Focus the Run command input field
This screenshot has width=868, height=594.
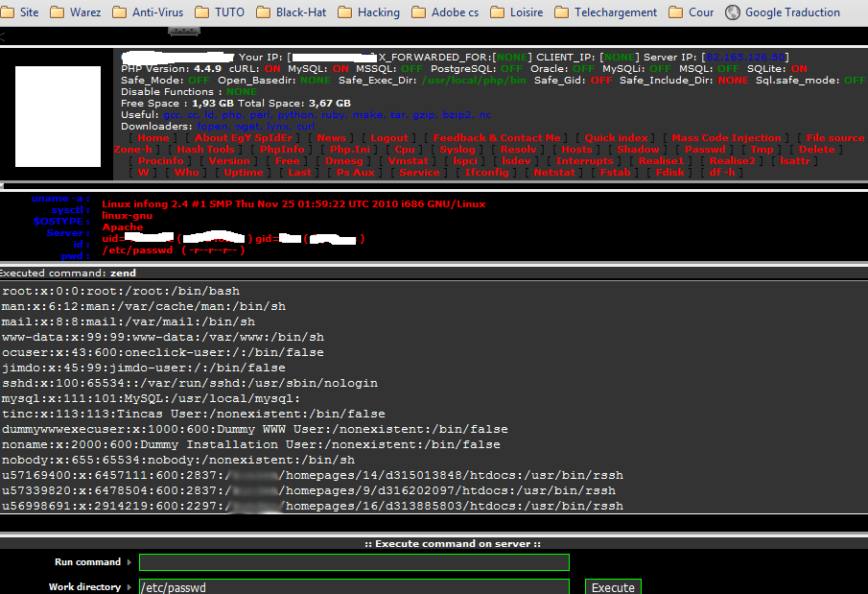pos(354,562)
